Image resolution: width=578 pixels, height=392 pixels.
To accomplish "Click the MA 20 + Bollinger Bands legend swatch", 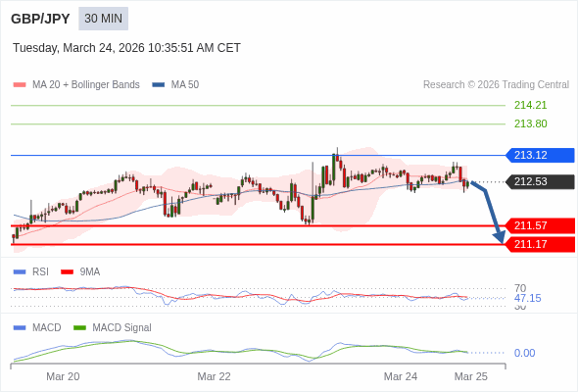I will tap(20, 85).
